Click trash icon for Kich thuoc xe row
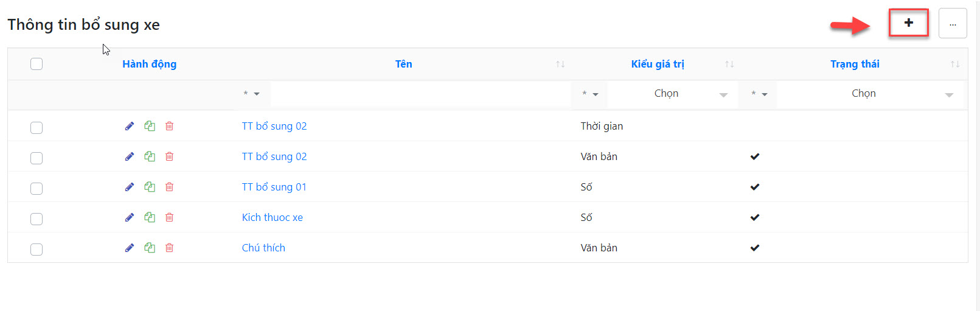 click(x=170, y=217)
